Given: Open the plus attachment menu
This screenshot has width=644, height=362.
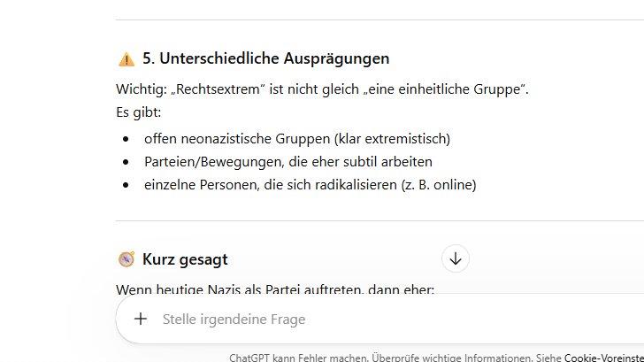Looking at the screenshot, I should point(141,319).
